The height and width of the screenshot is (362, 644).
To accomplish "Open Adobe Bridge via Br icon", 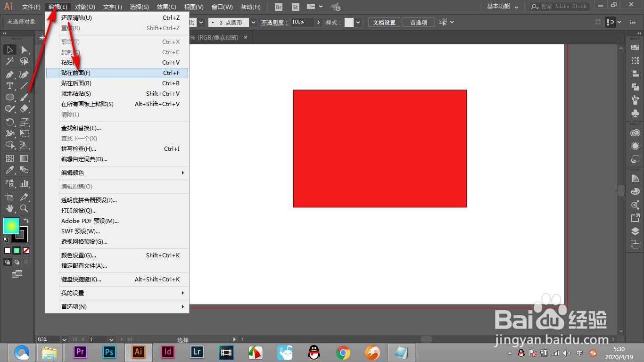I will (279, 7).
